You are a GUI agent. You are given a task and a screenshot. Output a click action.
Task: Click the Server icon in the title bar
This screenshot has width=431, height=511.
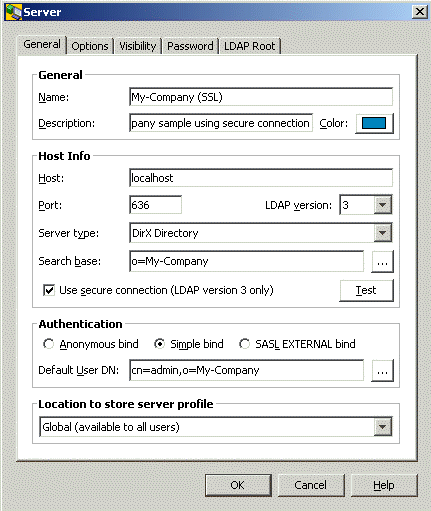(13, 12)
